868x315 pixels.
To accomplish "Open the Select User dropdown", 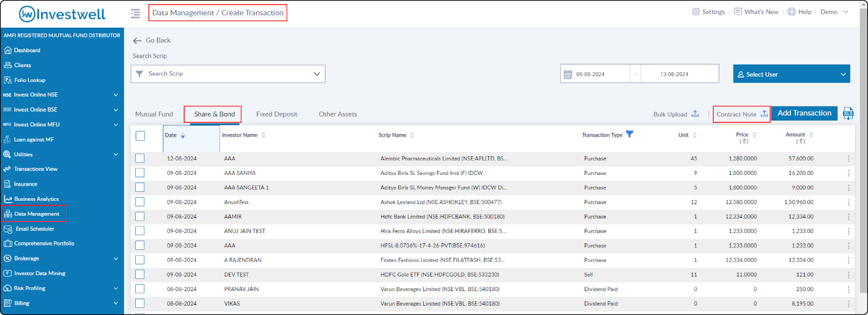I will click(792, 74).
